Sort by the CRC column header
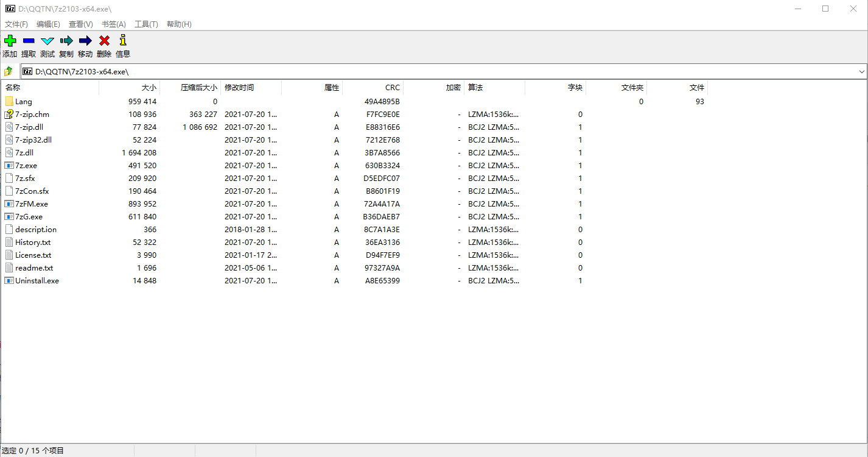The image size is (868, 457). click(x=373, y=88)
